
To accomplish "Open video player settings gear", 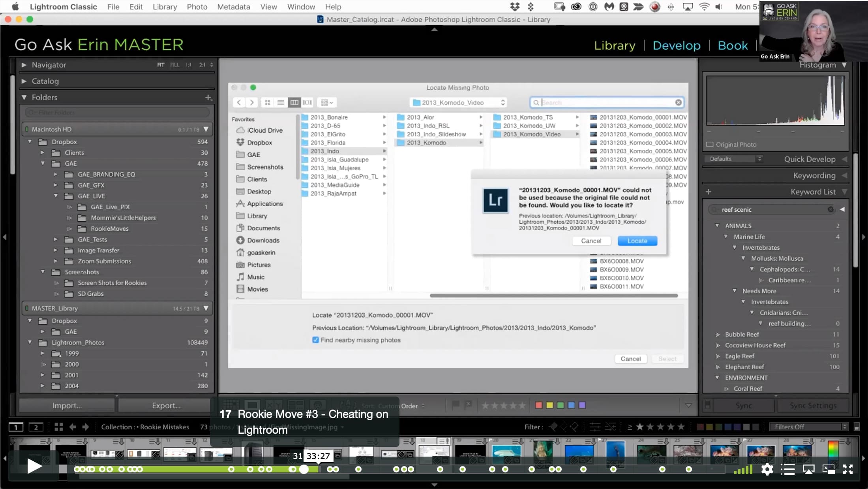I will coord(767,469).
